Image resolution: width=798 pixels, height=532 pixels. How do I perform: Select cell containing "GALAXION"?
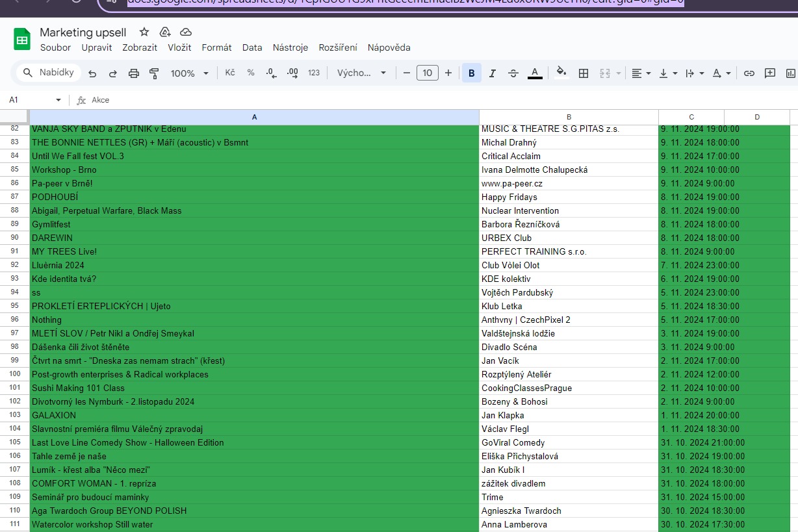pyautogui.click(x=254, y=415)
